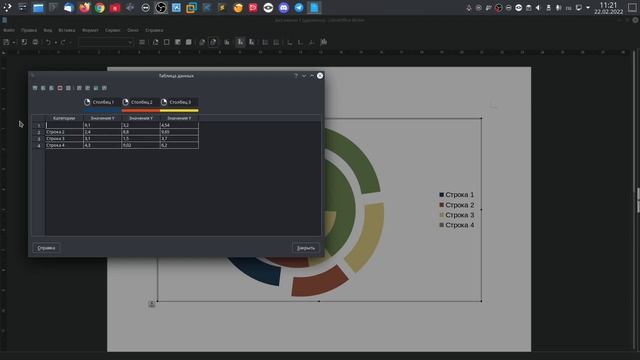Click Строка 4 legend entry in chart
The height and width of the screenshot is (360, 640).
[x=456, y=225]
